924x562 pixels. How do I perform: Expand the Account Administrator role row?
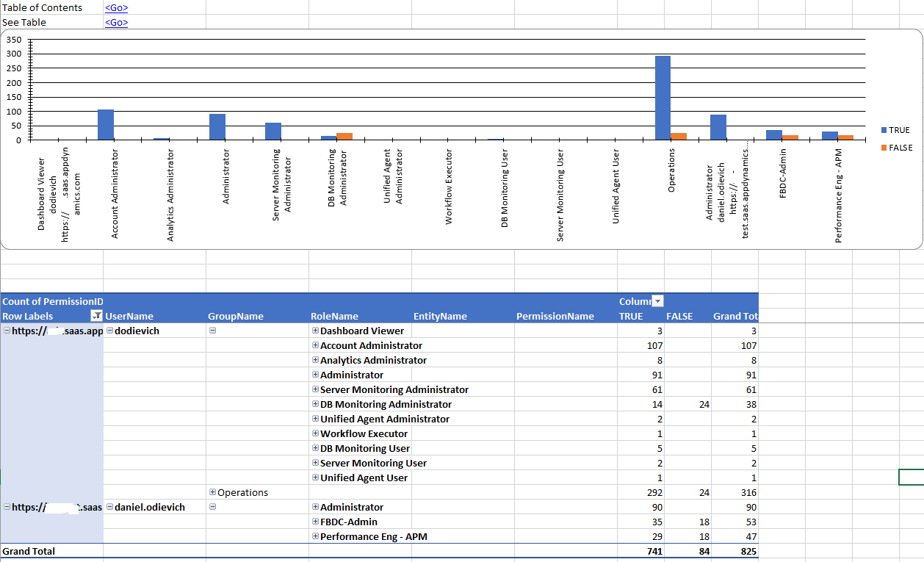[316, 345]
